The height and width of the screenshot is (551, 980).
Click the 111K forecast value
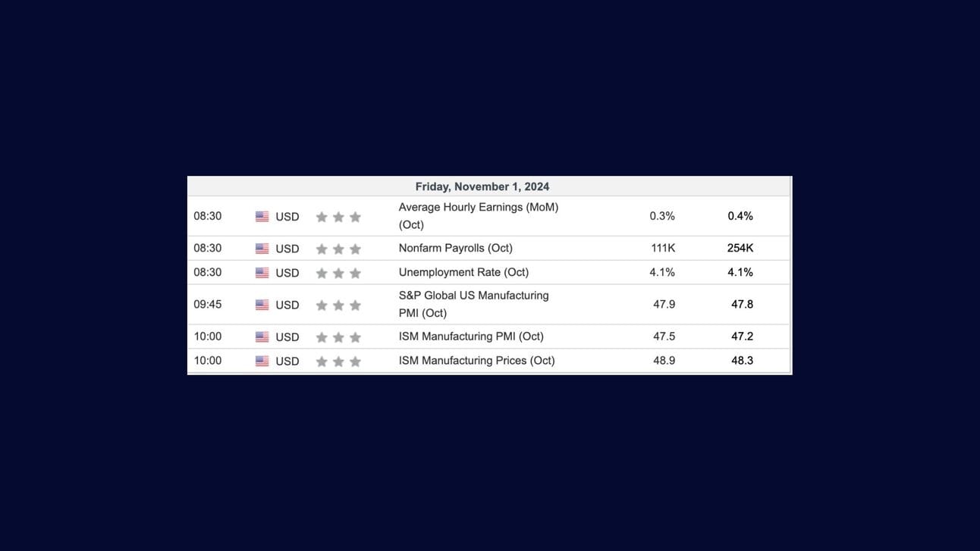pyautogui.click(x=663, y=248)
